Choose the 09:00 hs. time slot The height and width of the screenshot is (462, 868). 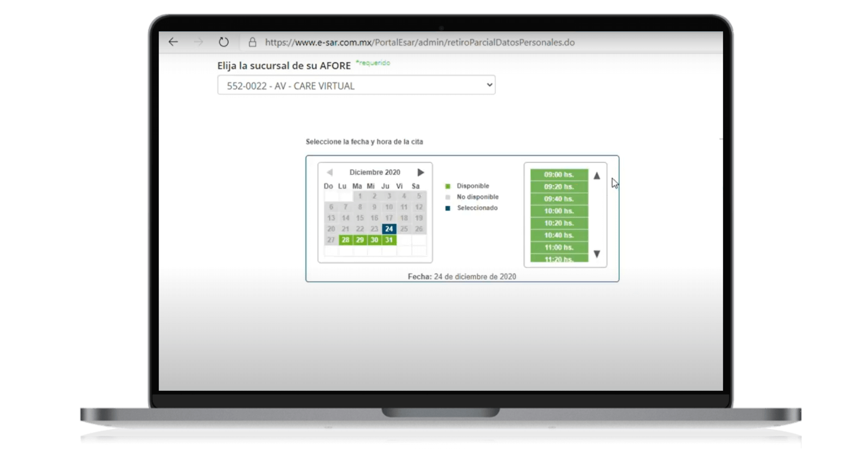559,175
